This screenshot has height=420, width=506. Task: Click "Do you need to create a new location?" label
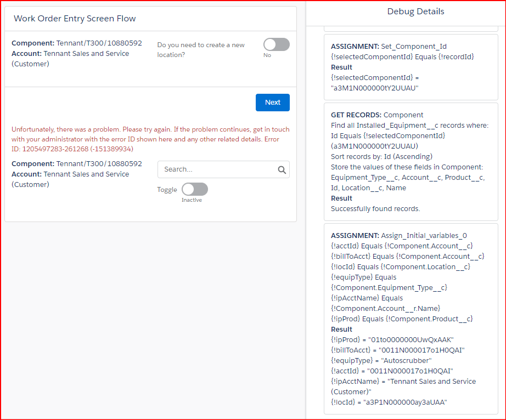201,50
